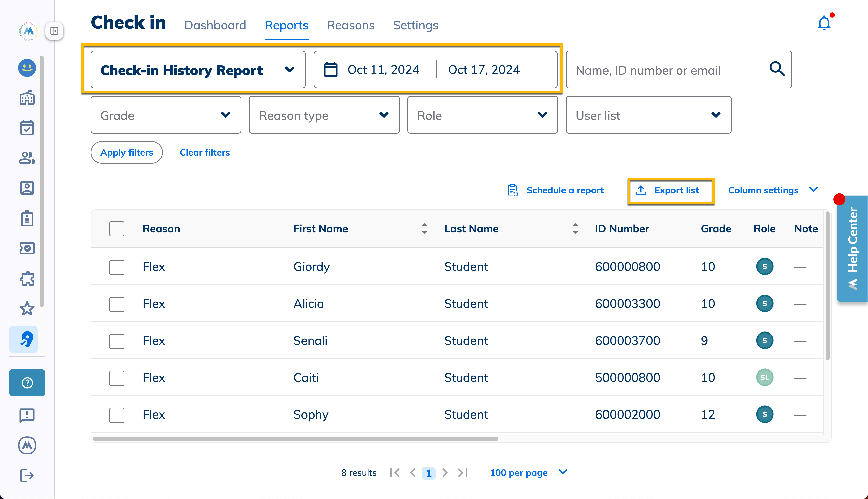Open the smiley face profile icon
This screenshot has height=499, width=868.
[x=27, y=68]
